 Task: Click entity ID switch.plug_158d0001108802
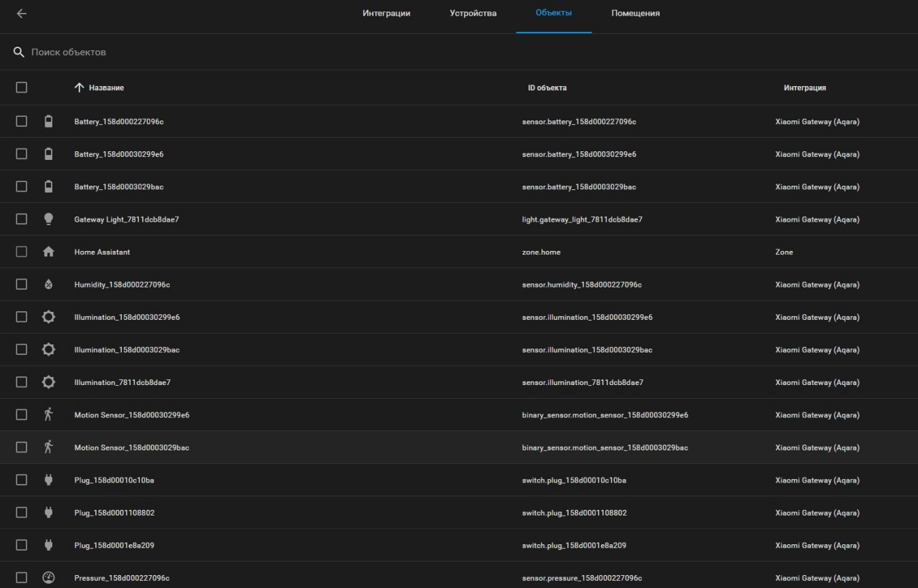(574, 513)
